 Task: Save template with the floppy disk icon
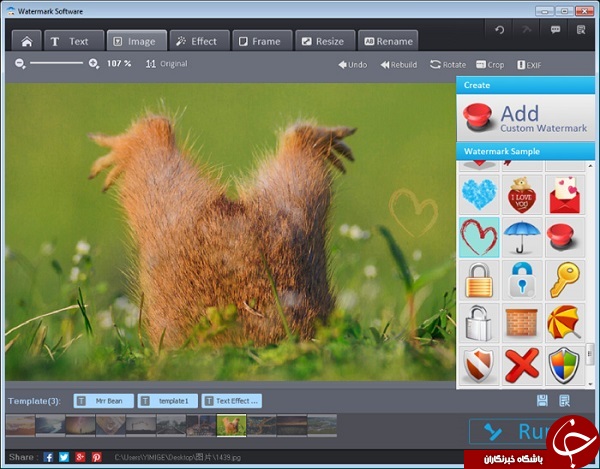[x=542, y=401]
